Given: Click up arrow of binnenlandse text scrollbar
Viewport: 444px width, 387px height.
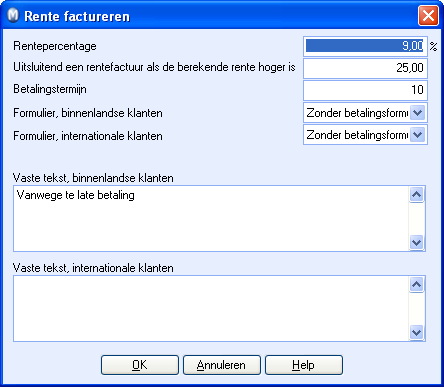Looking at the screenshot, I should tap(417, 194).
